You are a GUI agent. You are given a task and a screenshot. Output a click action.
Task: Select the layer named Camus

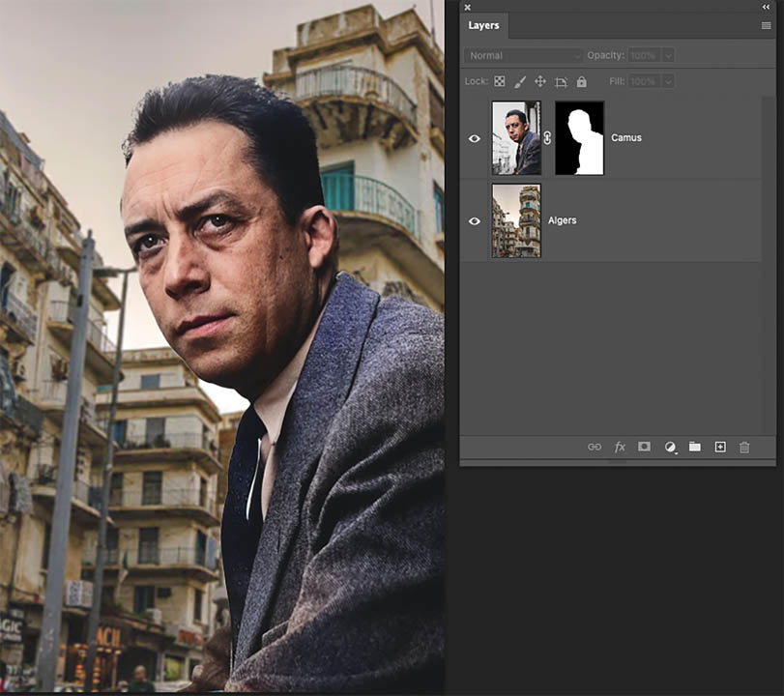(x=626, y=138)
